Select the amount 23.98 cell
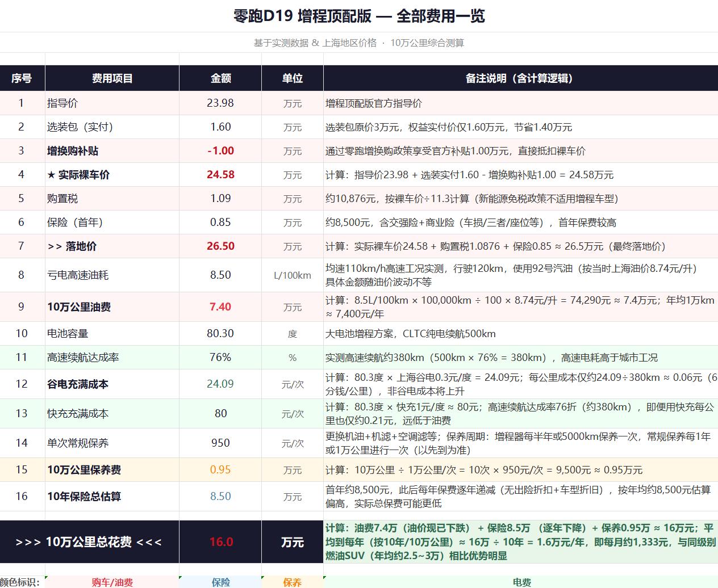The image size is (718, 588). pos(220,103)
